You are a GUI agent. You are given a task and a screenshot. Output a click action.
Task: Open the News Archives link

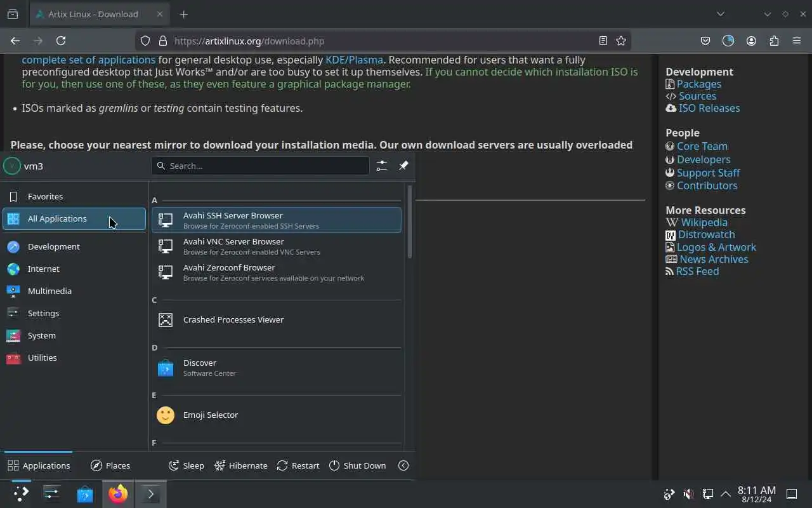point(714,259)
